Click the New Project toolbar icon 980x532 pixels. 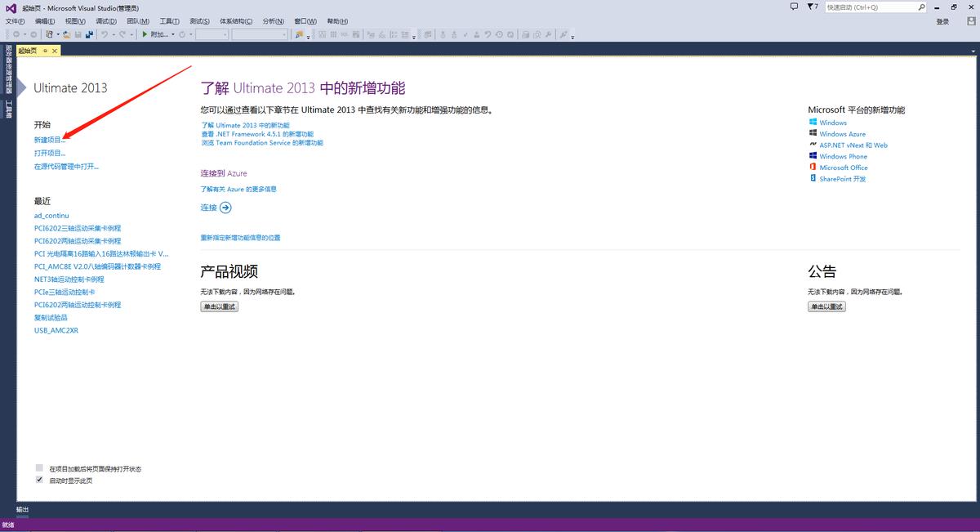coord(50,34)
